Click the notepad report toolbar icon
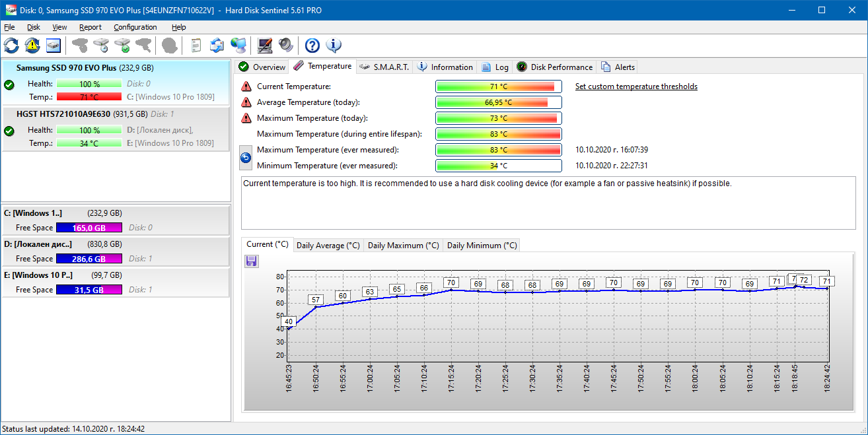Screen dimensions: 868x435 pyautogui.click(x=196, y=46)
